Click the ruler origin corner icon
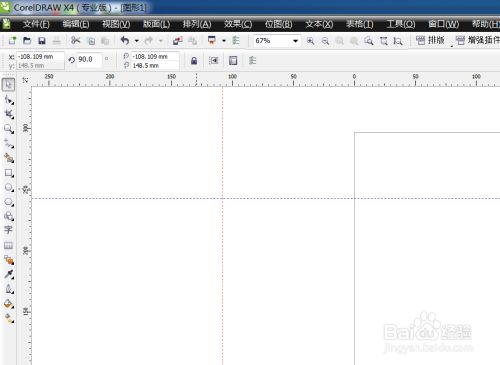500x365 pixels. 25,80
